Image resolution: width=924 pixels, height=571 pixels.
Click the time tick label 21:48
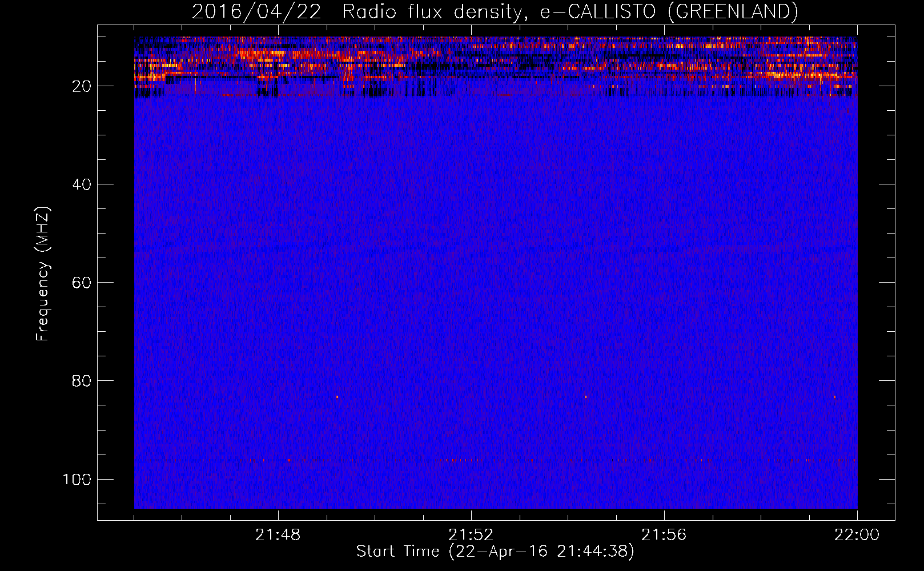click(278, 535)
